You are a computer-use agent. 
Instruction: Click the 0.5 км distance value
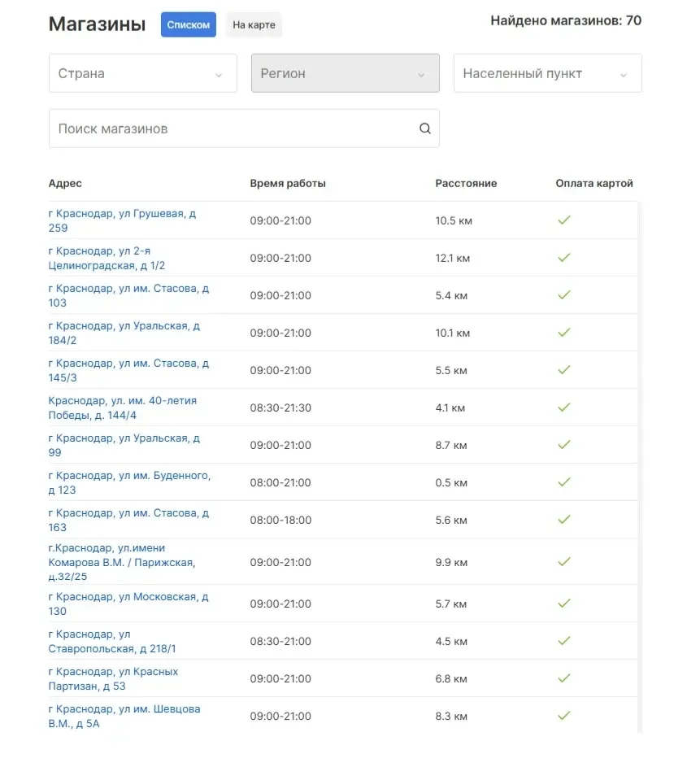pos(451,483)
